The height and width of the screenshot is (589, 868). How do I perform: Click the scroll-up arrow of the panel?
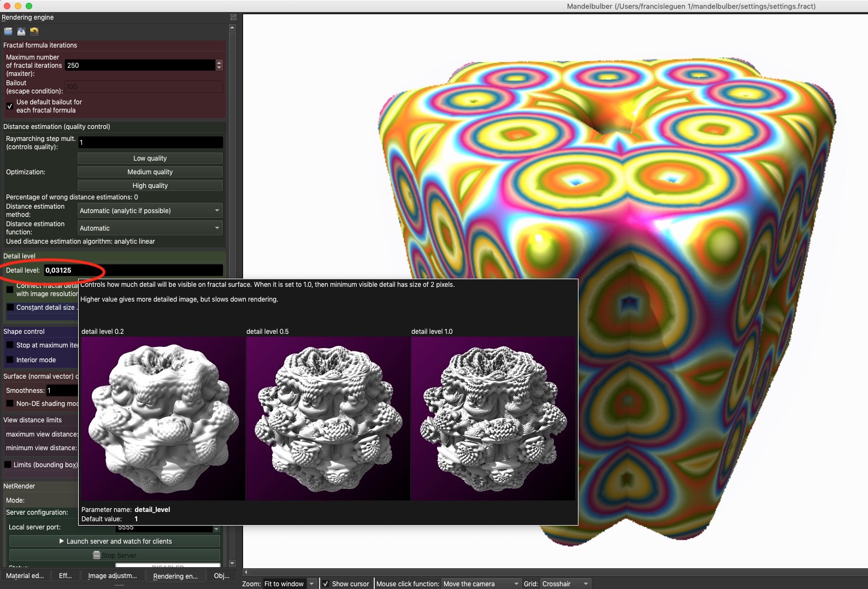232,27
